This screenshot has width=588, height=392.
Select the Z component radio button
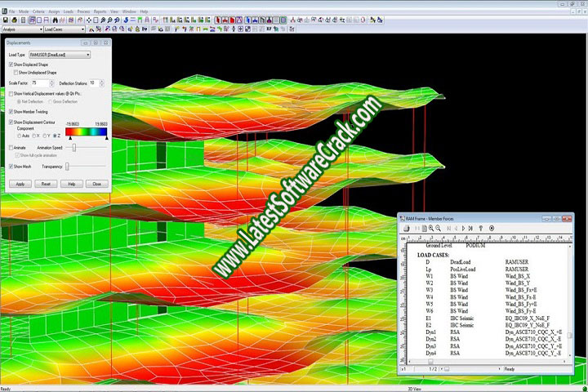55,136
